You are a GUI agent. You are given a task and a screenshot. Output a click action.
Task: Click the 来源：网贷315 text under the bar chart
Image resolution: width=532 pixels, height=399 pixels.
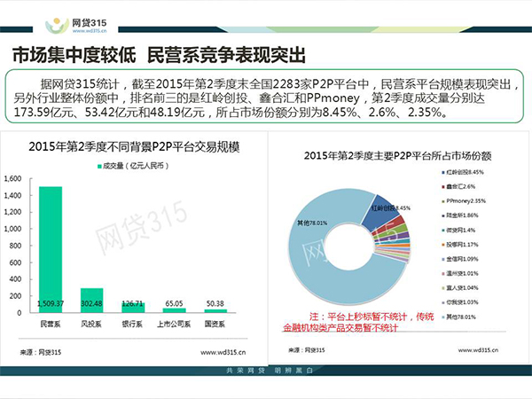pos(41,352)
